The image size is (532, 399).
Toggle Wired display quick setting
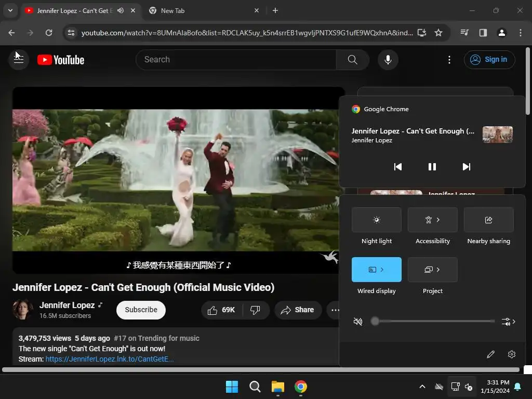pyautogui.click(x=377, y=270)
